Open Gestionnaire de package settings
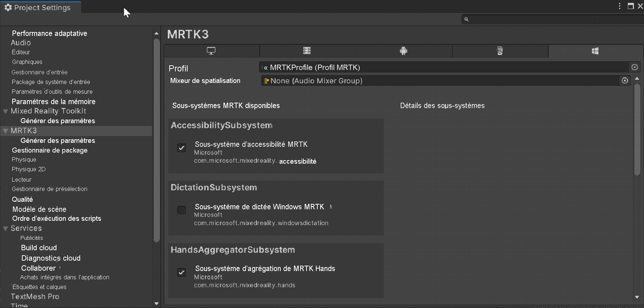 click(50, 150)
